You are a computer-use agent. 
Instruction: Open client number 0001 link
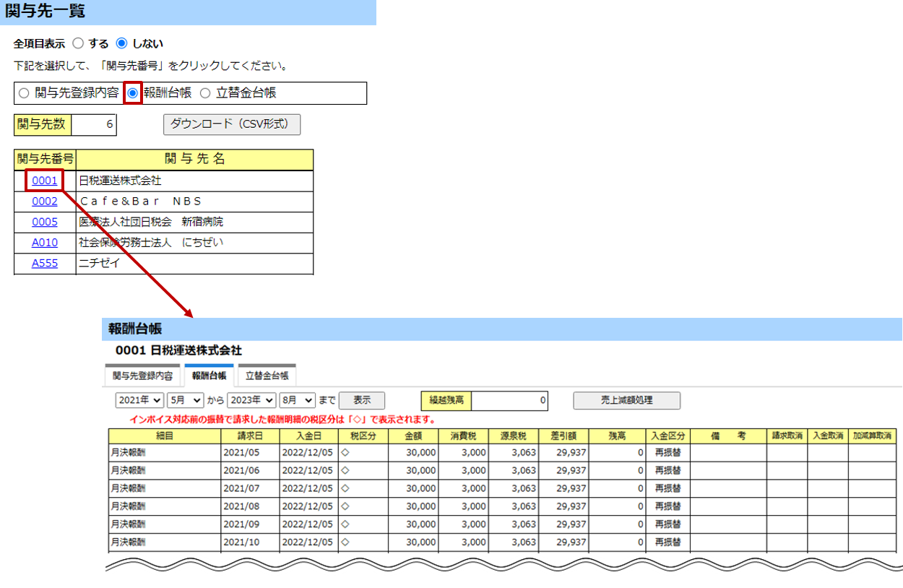[45, 181]
